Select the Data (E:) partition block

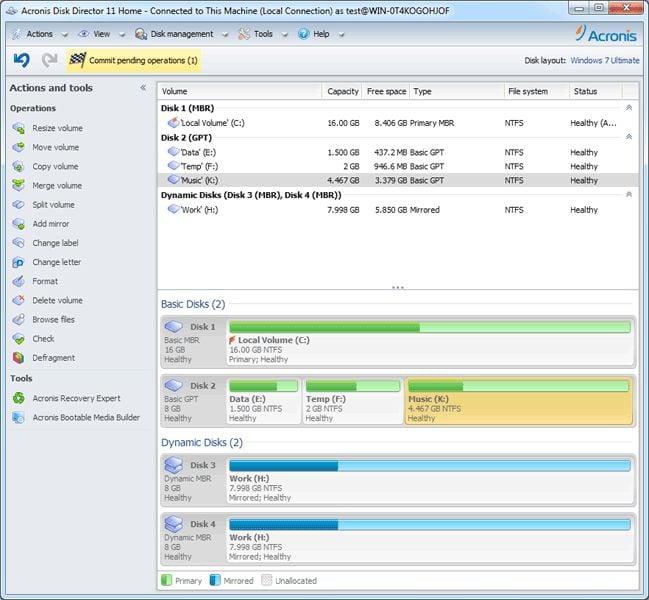(264, 401)
